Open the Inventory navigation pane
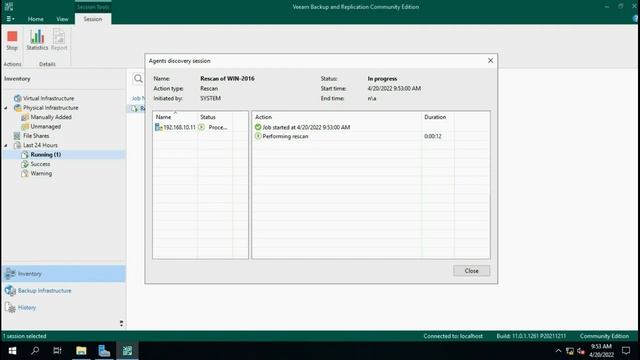 click(64, 273)
